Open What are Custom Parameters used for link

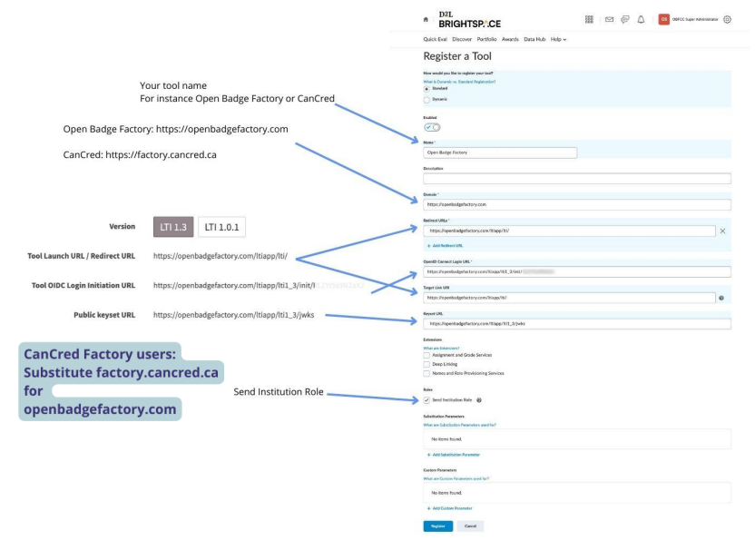tap(456, 478)
